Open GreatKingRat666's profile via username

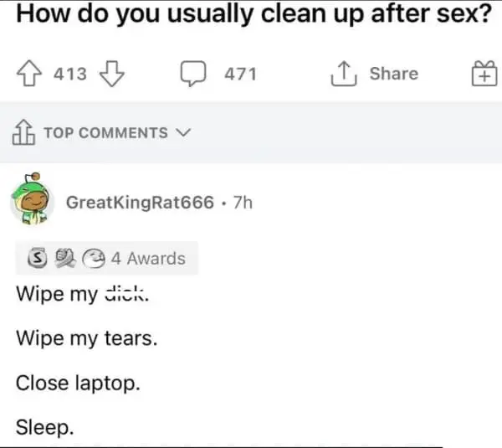click(140, 204)
